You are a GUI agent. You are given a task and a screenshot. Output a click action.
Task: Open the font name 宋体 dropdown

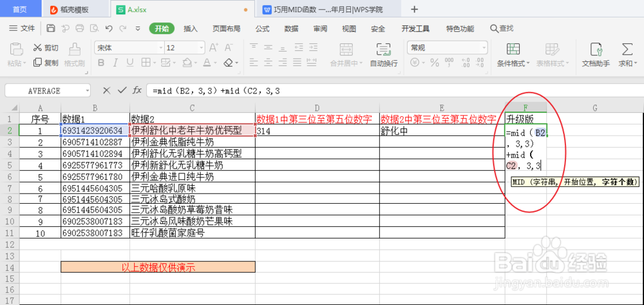[160, 48]
